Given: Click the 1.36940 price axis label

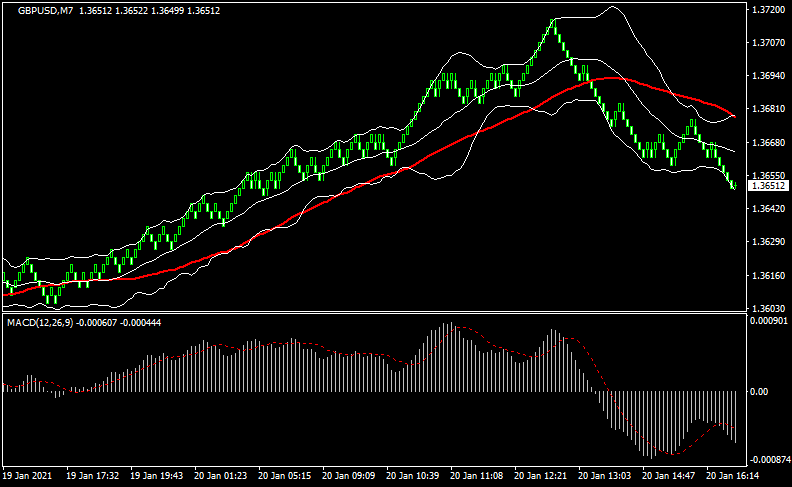Looking at the screenshot, I should coord(768,76).
